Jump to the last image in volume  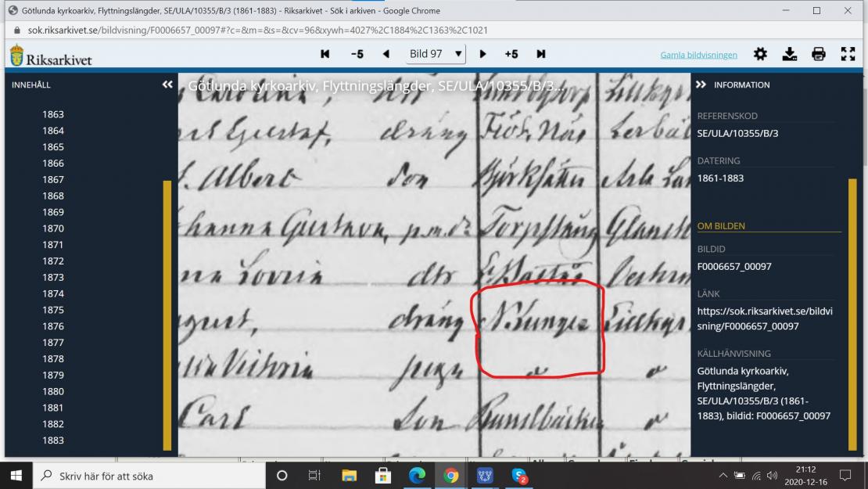(x=541, y=54)
